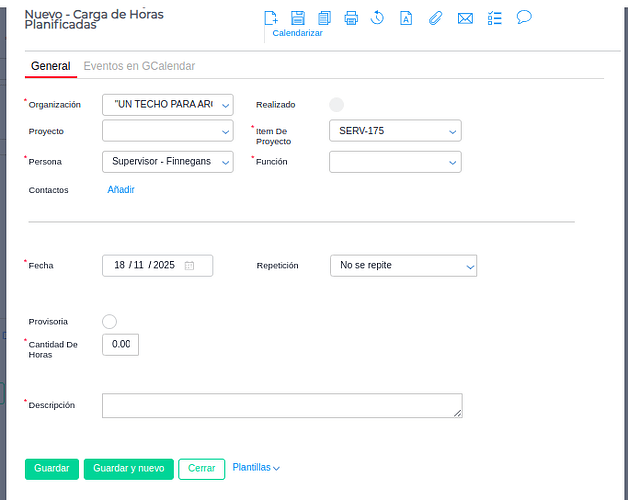
Task: Click the Guardar y nuevo button
Action: coord(128,469)
